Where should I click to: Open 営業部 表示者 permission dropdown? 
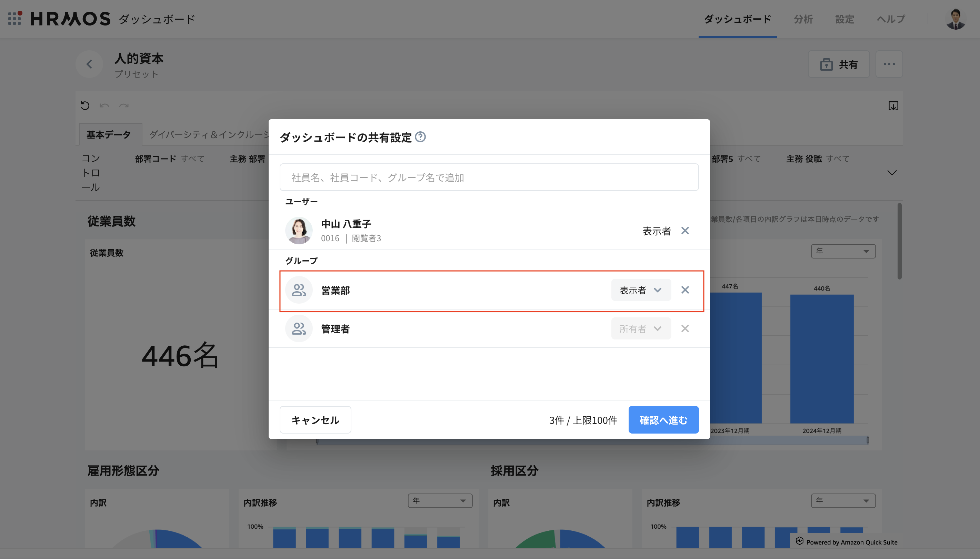(641, 290)
